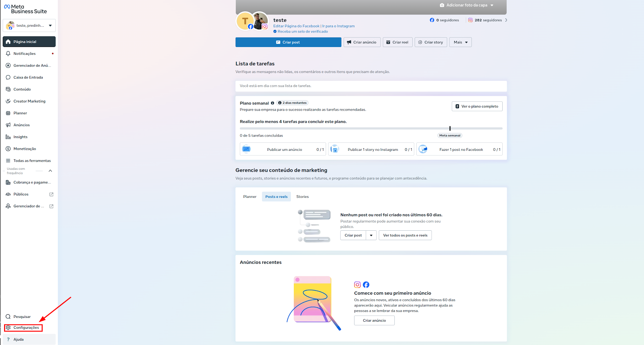Click Ver o plano completo button
The image size is (644, 345).
point(477,106)
